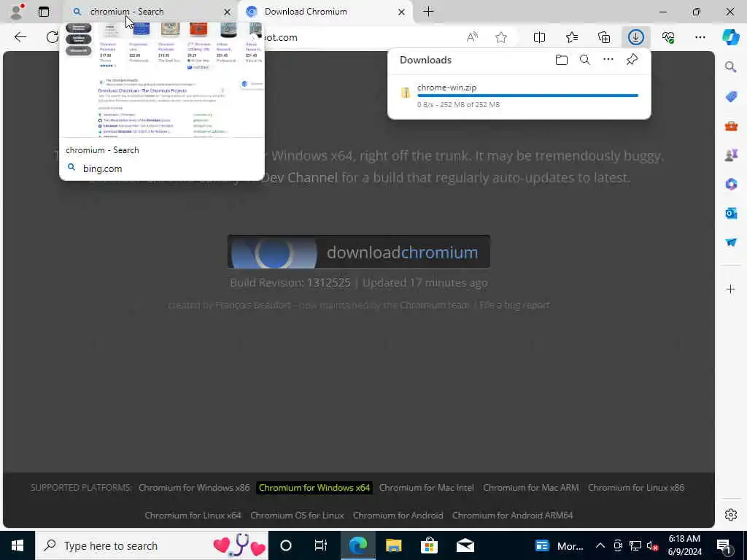
Task: Open the Collections icon
Action: pos(603,37)
